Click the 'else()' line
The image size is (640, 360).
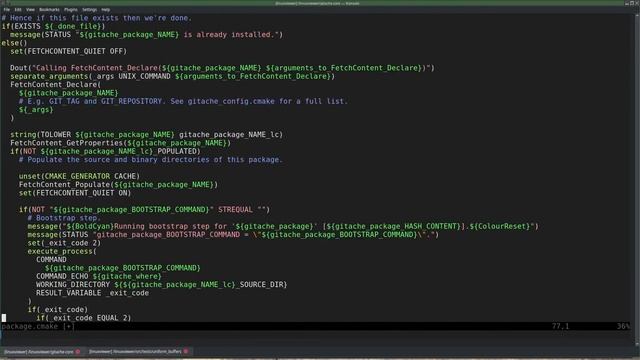[x=14, y=43]
